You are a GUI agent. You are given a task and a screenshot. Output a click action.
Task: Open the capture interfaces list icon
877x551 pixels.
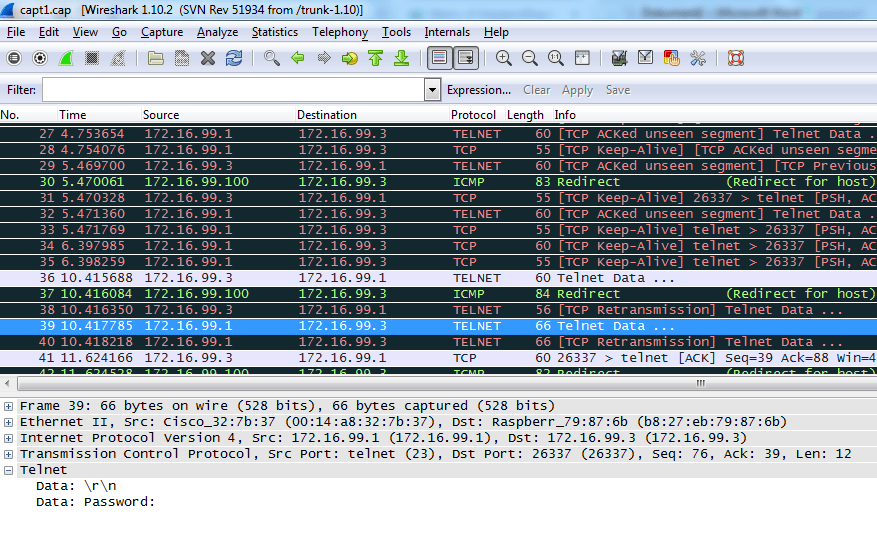click(14, 58)
